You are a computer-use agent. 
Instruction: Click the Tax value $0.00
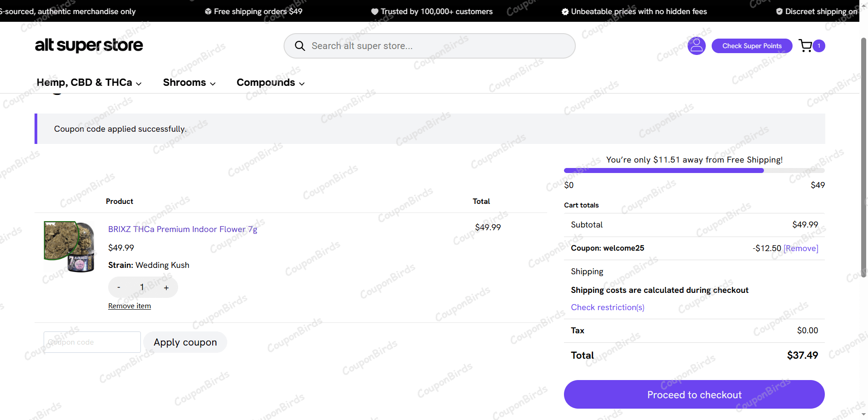coord(807,331)
